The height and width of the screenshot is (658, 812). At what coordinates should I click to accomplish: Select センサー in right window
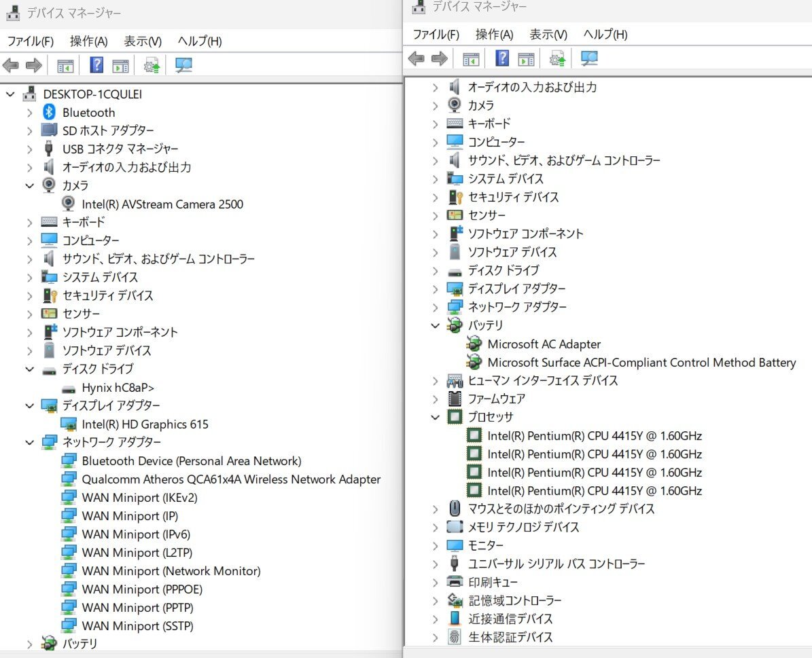(487, 215)
